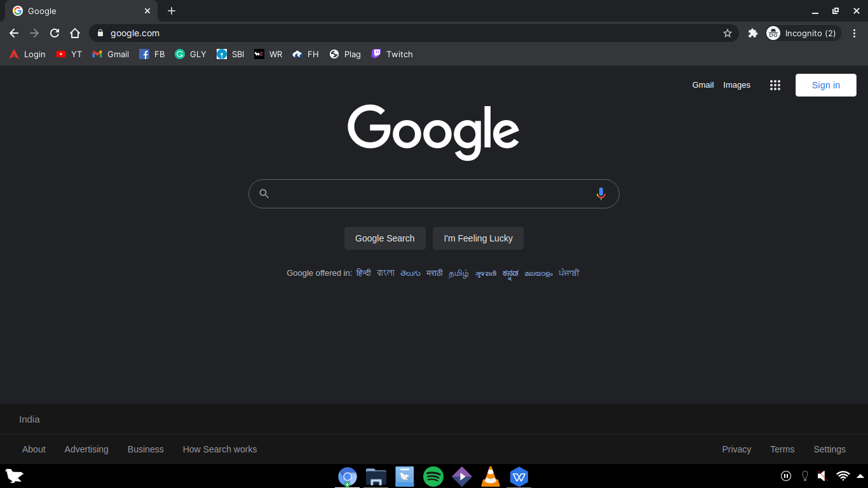Expand the system tray up arrow
Screen dimensions: 868x488
[x=860, y=476]
